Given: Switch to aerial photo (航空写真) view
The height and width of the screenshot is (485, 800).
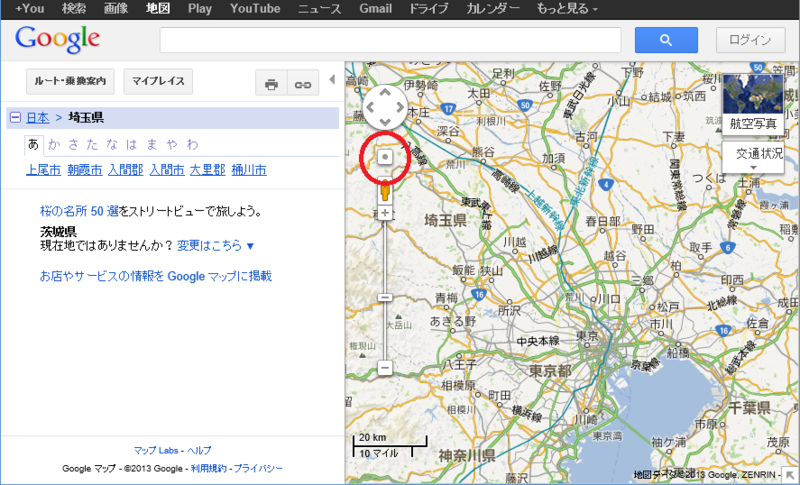Looking at the screenshot, I should pos(753,104).
